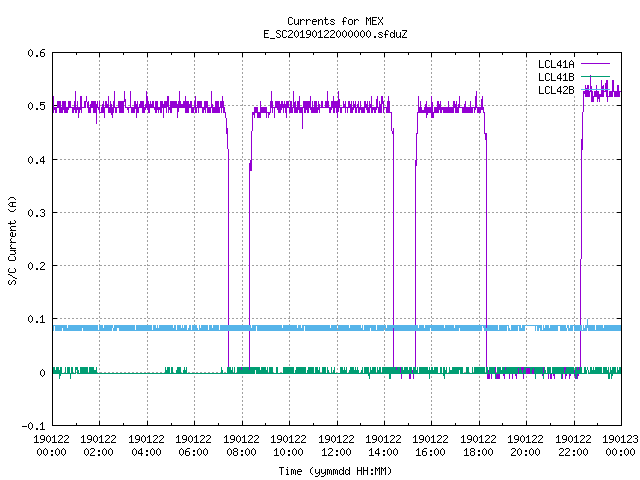This screenshot has height=480, width=640.
Task: Select the LCL42B legend label
Action: pos(556,90)
